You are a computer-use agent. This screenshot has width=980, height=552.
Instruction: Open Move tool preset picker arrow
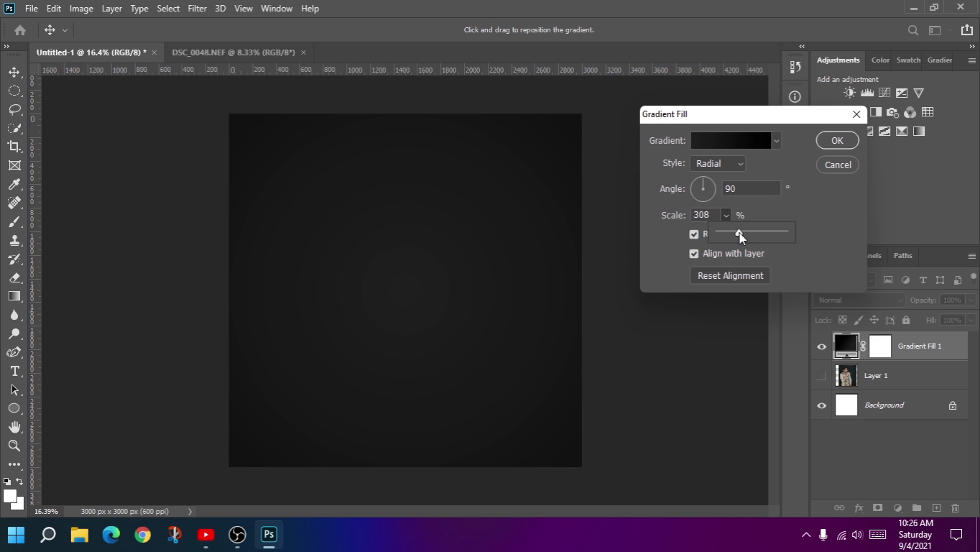point(65,30)
